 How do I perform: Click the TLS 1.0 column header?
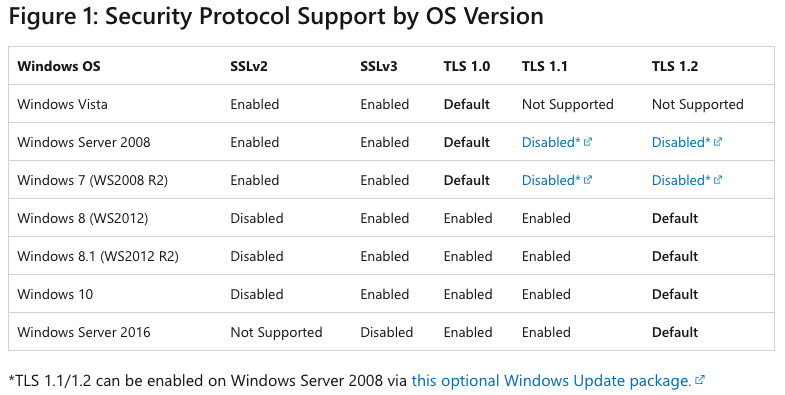tap(467, 66)
